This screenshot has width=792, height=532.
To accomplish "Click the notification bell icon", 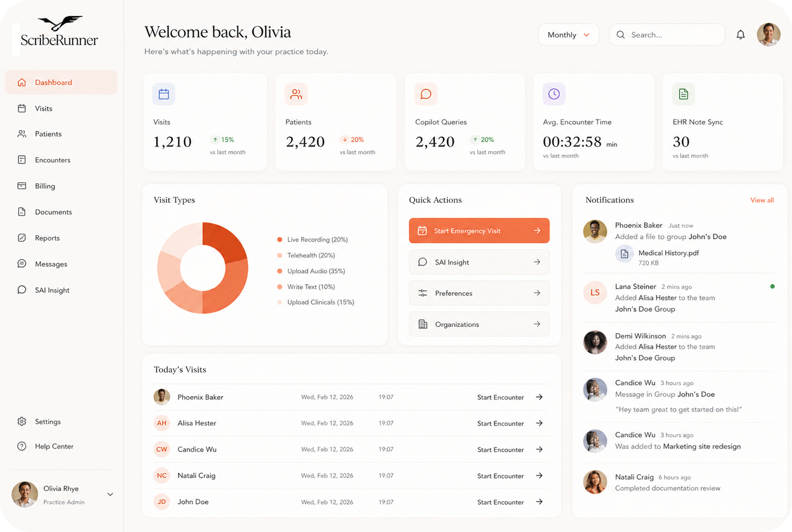I will point(740,35).
